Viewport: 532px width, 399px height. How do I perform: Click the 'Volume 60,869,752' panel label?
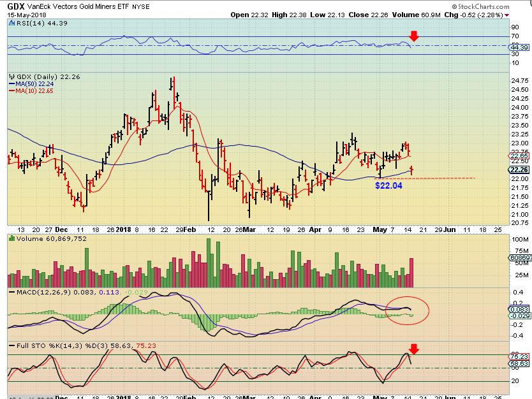pos(52,238)
